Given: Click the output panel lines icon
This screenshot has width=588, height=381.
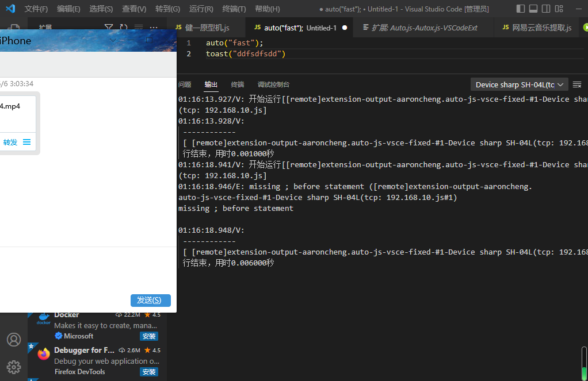Looking at the screenshot, I should (576, 84).
